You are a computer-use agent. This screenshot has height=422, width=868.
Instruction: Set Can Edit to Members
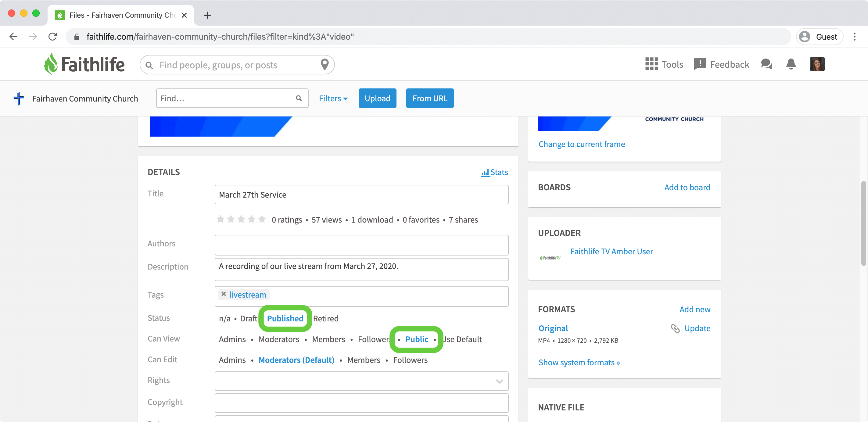tap(364, 360)
